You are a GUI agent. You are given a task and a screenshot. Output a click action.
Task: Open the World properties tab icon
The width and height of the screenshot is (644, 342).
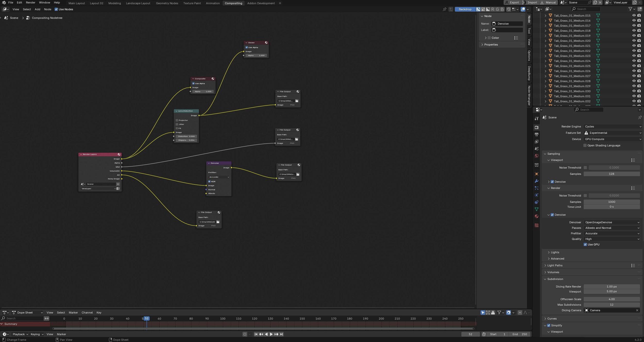pyautogui.click(x=537, y=156)
